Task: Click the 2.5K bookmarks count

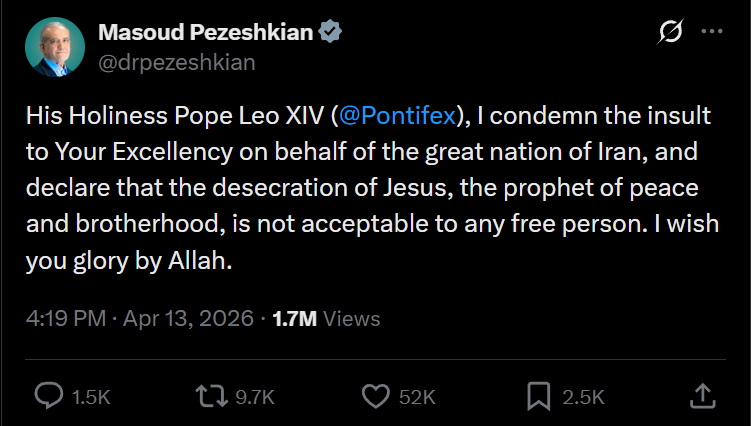Action: tap(583, 397)
